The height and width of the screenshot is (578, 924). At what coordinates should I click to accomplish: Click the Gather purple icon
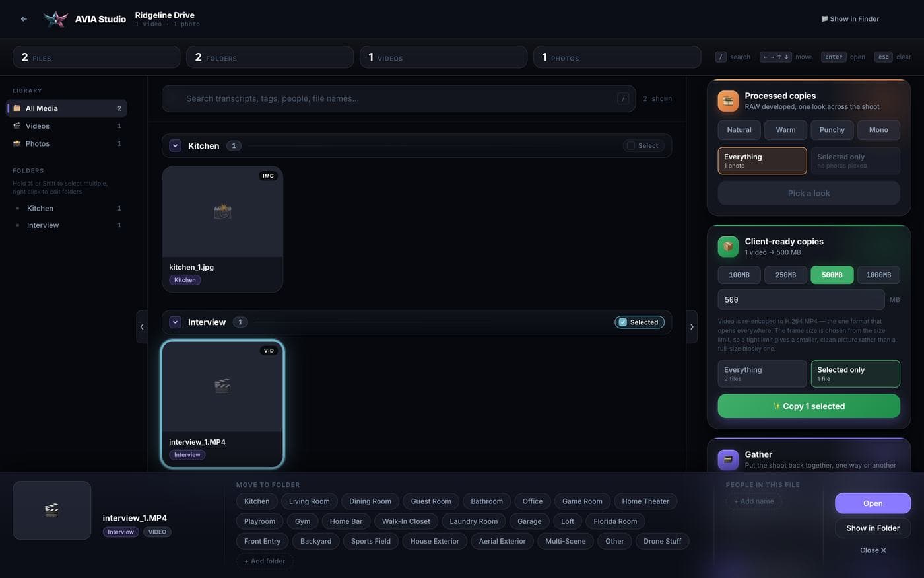(728, 460)
